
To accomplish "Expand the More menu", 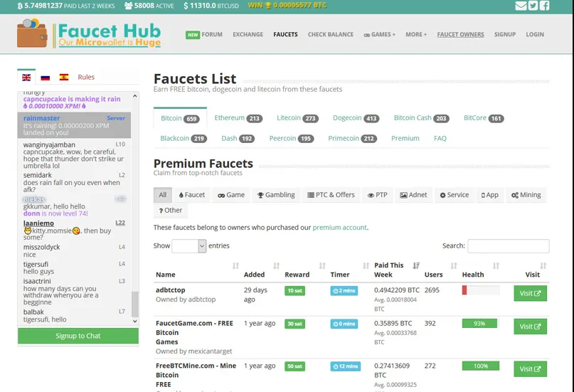I will (416, 34).
